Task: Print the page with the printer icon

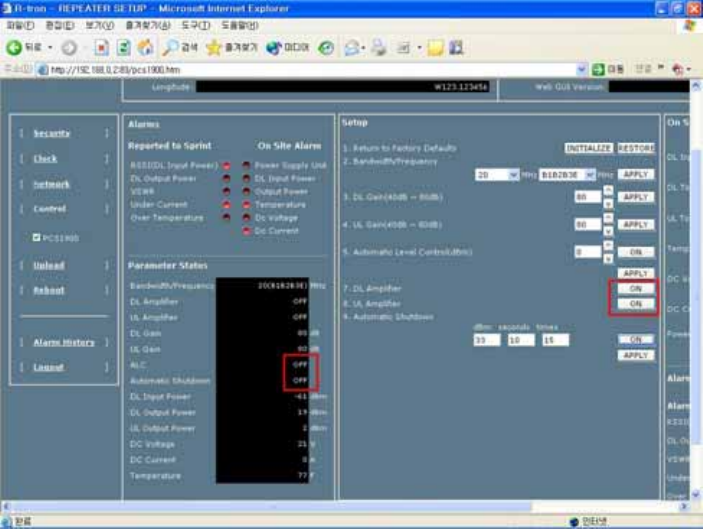Action: click(x=378, y=48)
